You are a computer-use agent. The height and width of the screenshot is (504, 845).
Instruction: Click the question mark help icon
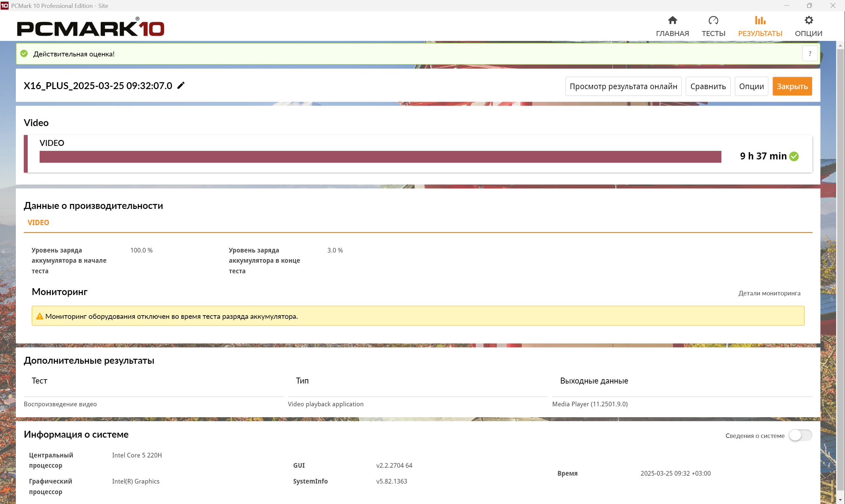coord(810,54)
